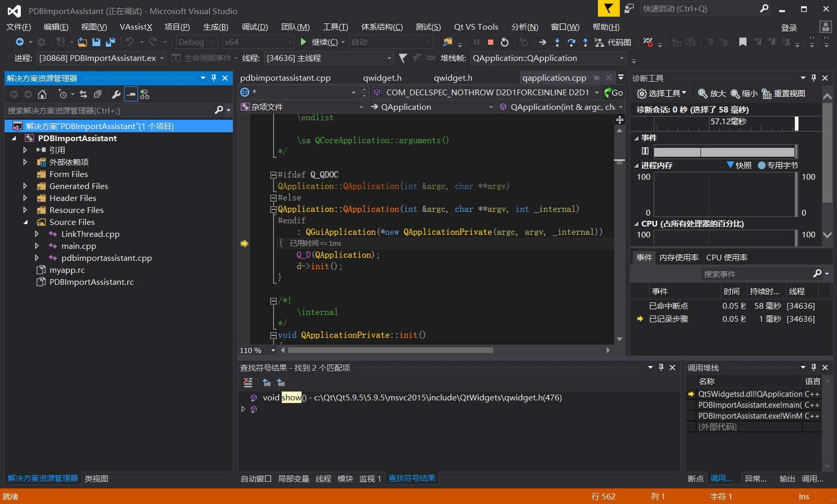Go to next location in find results
The width and height of the screenshot is (837, 504).
[281, 383]
